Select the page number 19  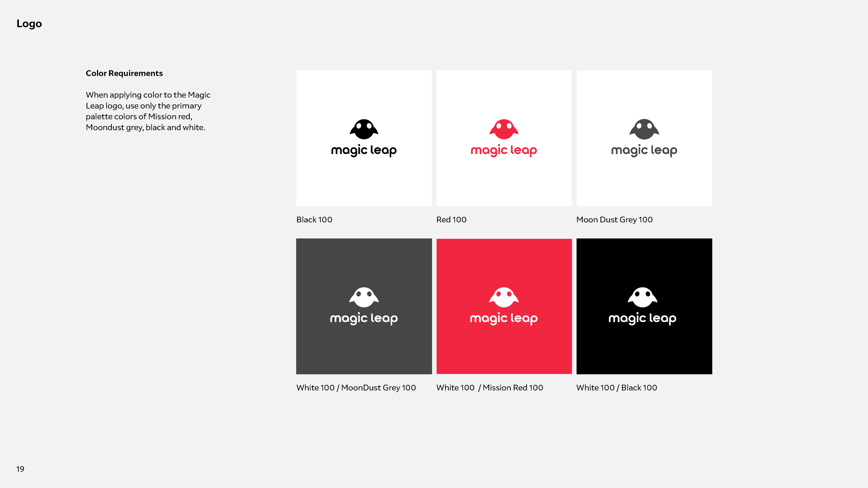[20, 469]
